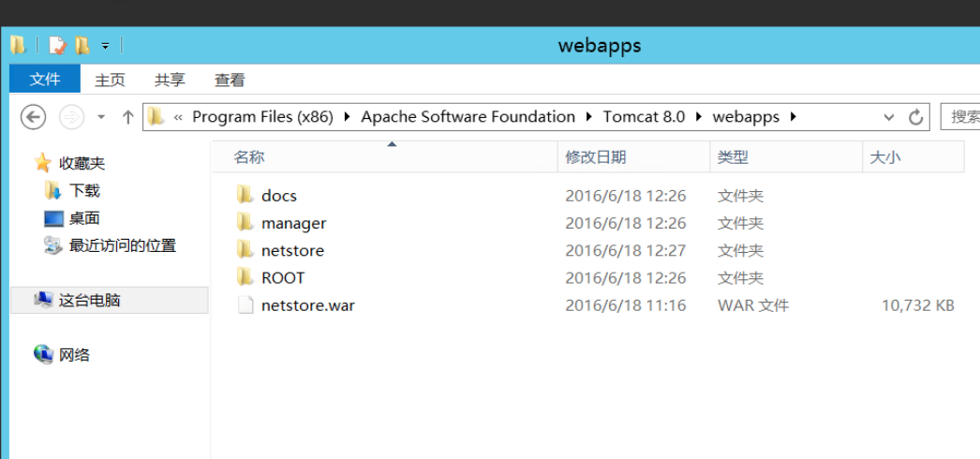Click the 2016/6/18 12:27 date of netstore
The height and width of the screenshot is (459, 980).
[x=626, y=250]
